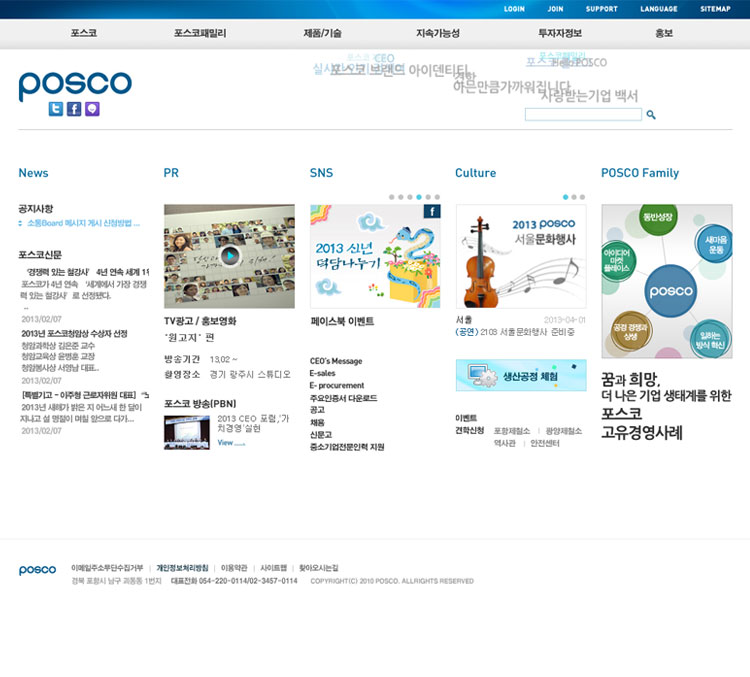Open the 제품/기술 main menu
The image size is (750, 677).
(322, 33)
